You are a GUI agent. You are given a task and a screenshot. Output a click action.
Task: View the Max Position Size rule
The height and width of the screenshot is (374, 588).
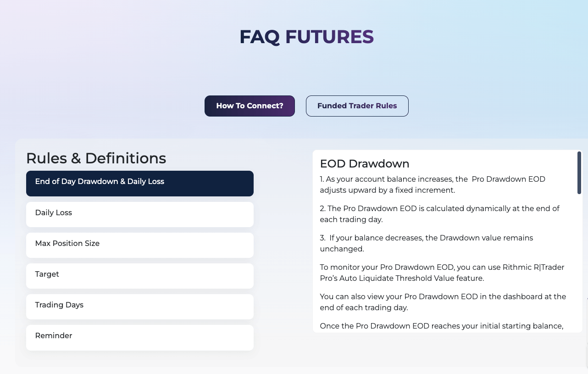click(140, 245)
